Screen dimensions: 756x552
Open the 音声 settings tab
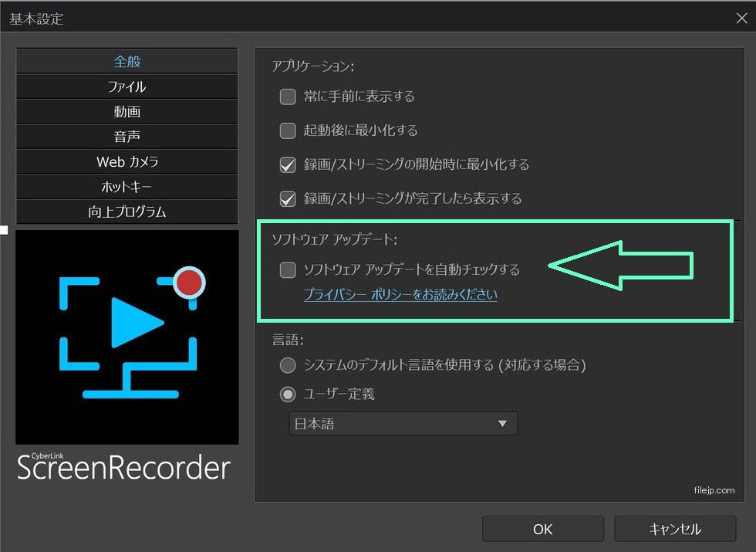(x=127, y=137)
